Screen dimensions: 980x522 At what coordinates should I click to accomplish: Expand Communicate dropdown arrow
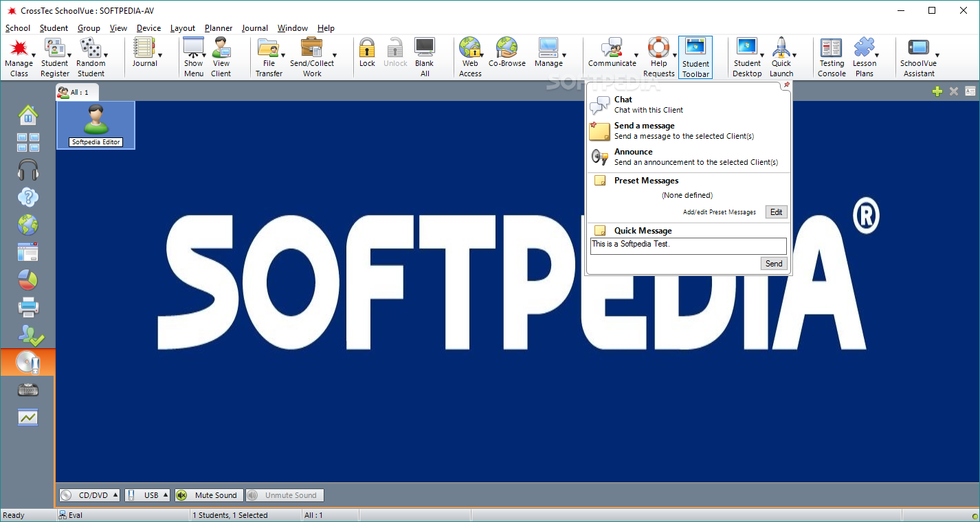pyautogui.click(x=636, y=56)
